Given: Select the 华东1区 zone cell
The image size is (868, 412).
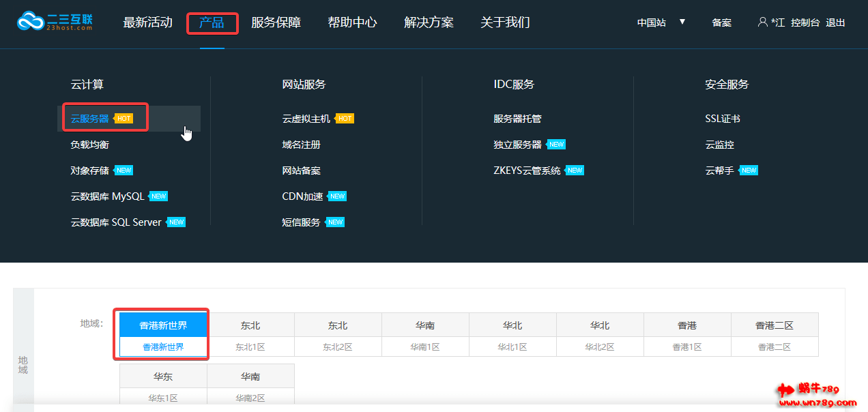Looking at the screenshot, I should [163, 397].
